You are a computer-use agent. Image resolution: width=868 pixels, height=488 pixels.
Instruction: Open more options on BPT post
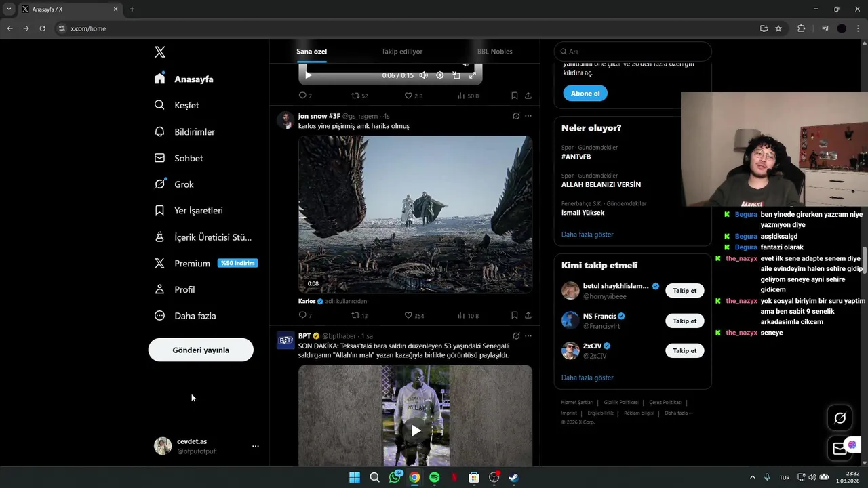(528, 335)
